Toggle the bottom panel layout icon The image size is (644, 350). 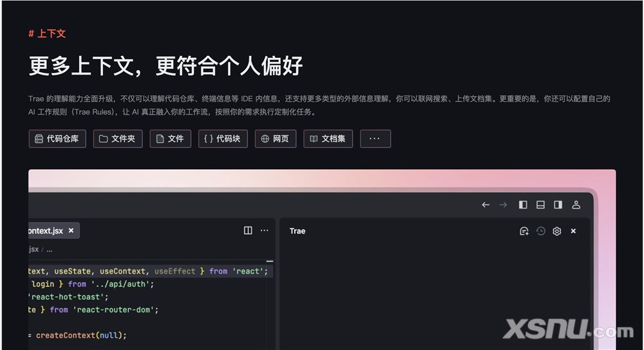(x=540, y=205)
